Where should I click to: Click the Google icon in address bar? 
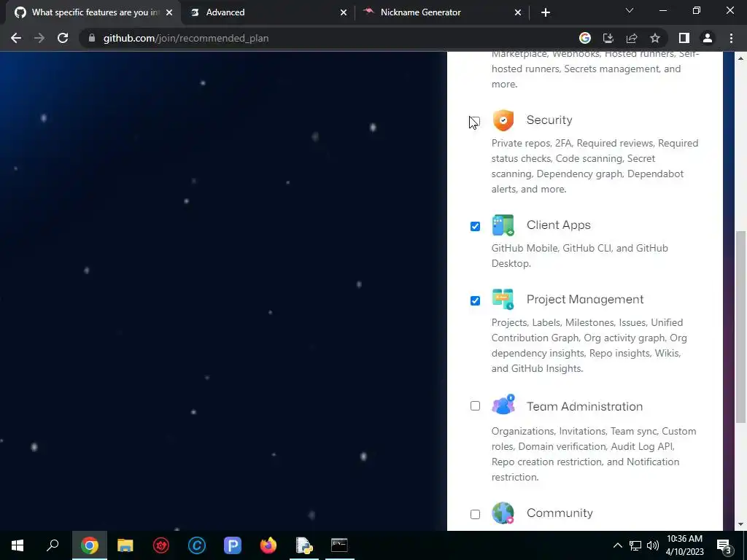tap(585, 38)
